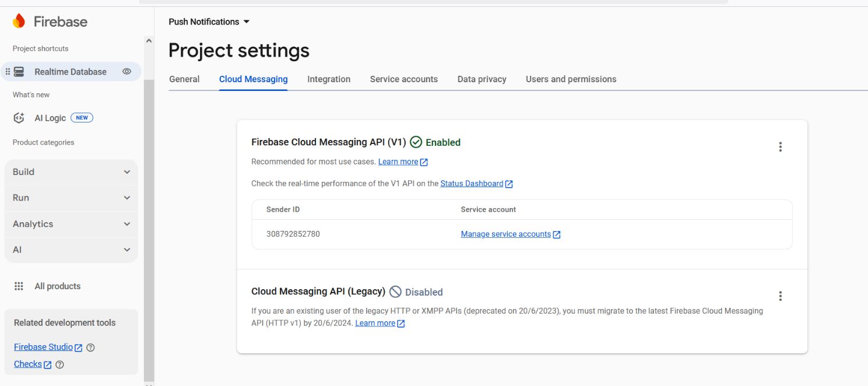This screenshot has height=386, width=868.
Task: Click the Service account column header
Action: (489, 209)
